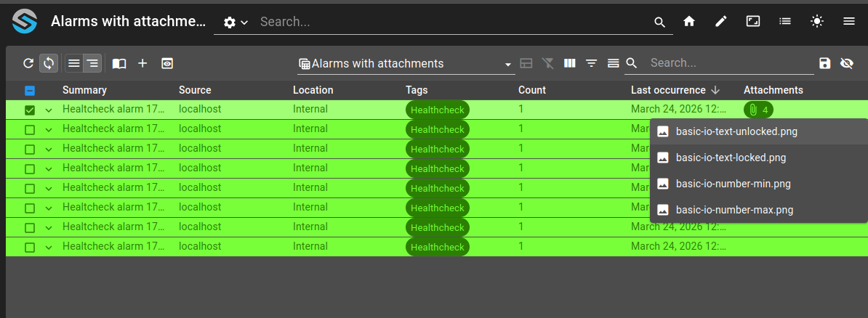This screenshot has height=318, width=868.
Task: Click the Last occurrence column header
Action: point(668,90)
